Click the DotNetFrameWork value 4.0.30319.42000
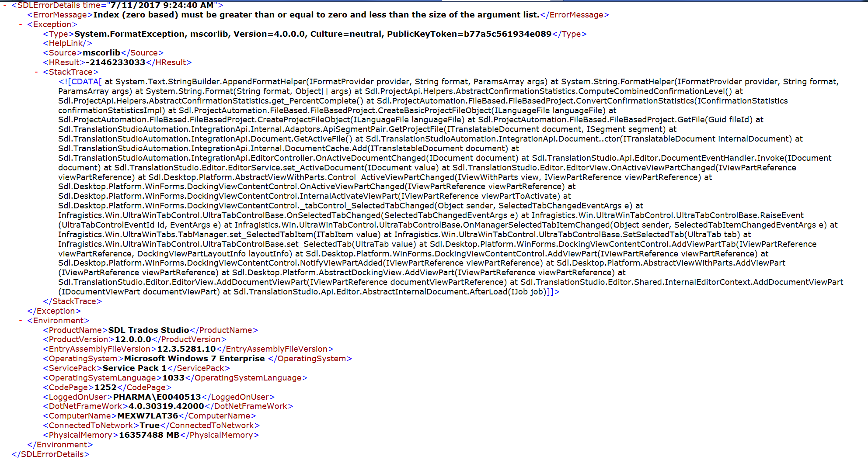This screenshot has height=467, width=868. click(x=166, y=406)
